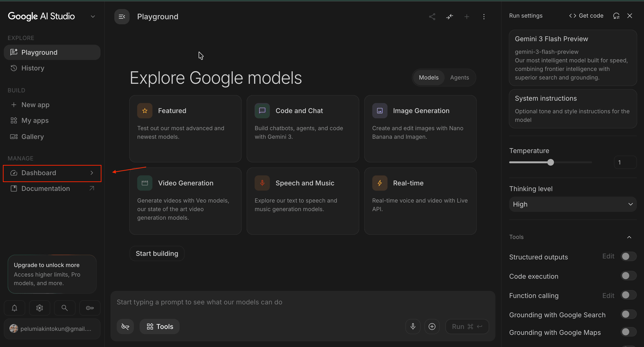Image resolution: width=644 pixels, height=347 pixels.
Task: Collapse the sidebar with the menu toggle icon
Action: click(x=122, y=17)
